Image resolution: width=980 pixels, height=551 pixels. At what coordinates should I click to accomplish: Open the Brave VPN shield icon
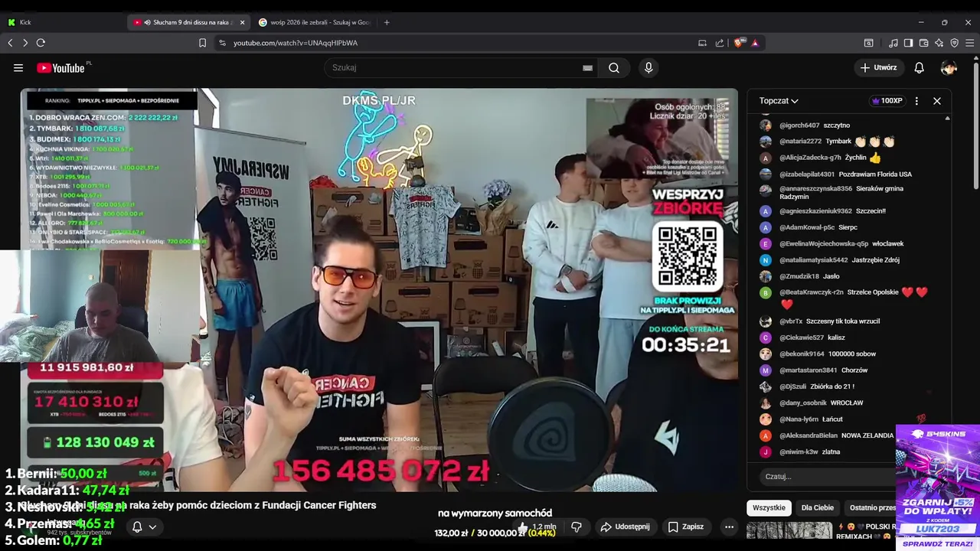(954, 43)
